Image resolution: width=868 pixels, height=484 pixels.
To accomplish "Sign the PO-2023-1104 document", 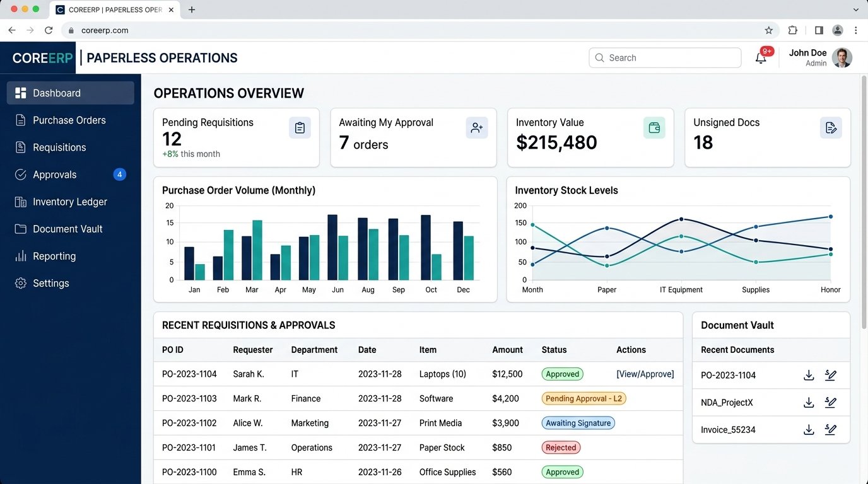I will point(831,376).
